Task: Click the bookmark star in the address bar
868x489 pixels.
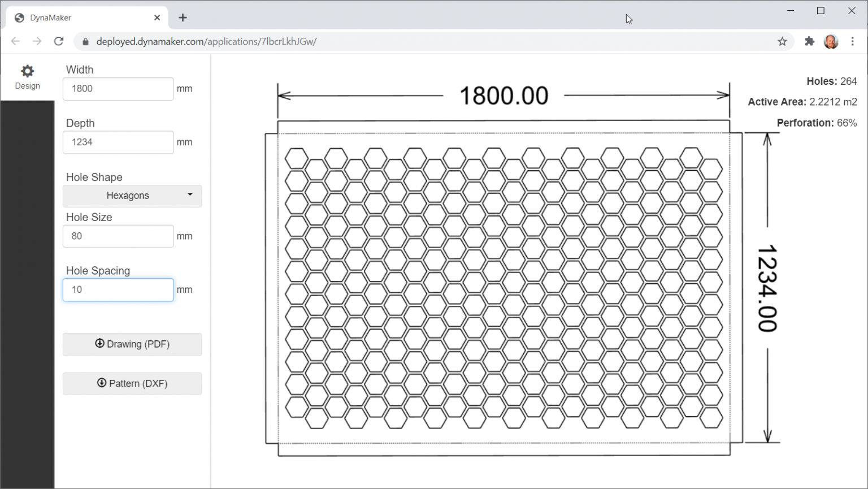Action: point(783,41)
